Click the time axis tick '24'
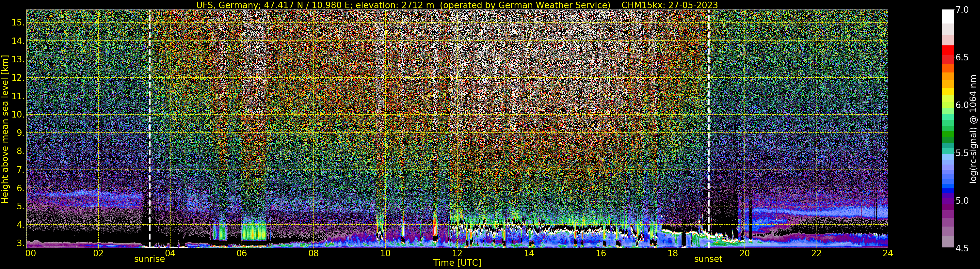980x269 pixels. 888,253
